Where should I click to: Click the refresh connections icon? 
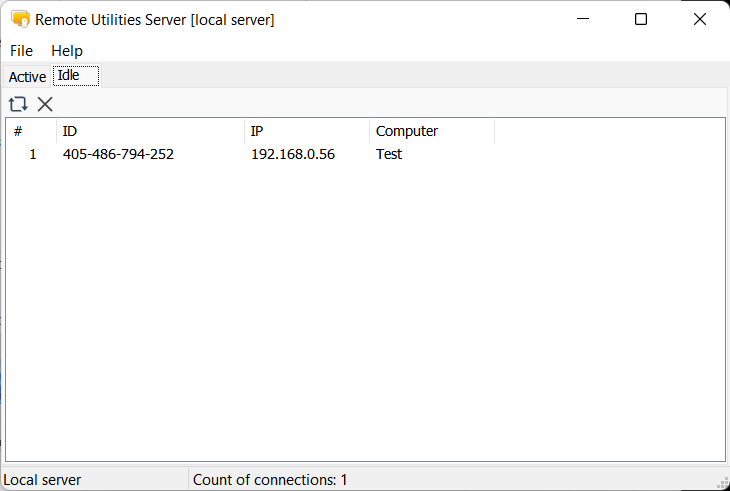[18, 104]
